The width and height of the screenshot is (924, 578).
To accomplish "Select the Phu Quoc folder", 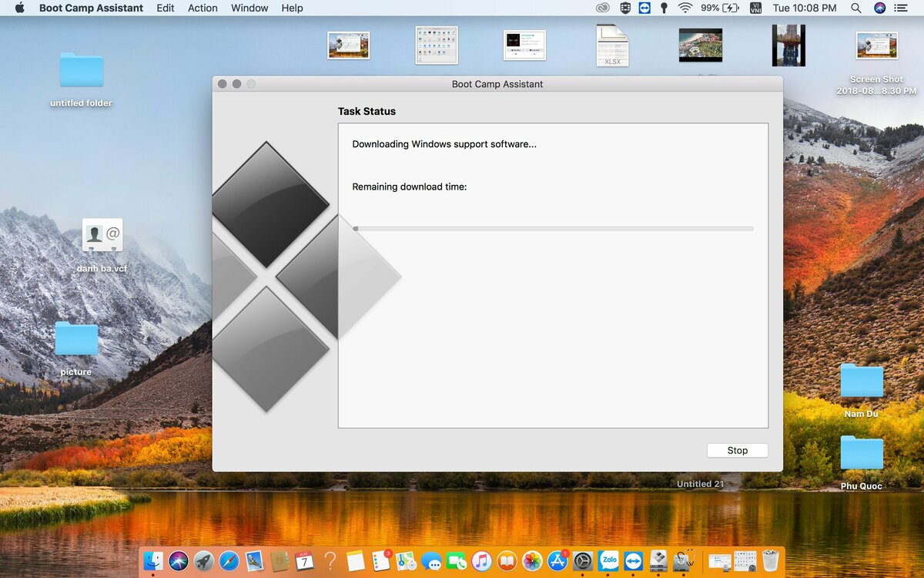I will pos(861,462).
